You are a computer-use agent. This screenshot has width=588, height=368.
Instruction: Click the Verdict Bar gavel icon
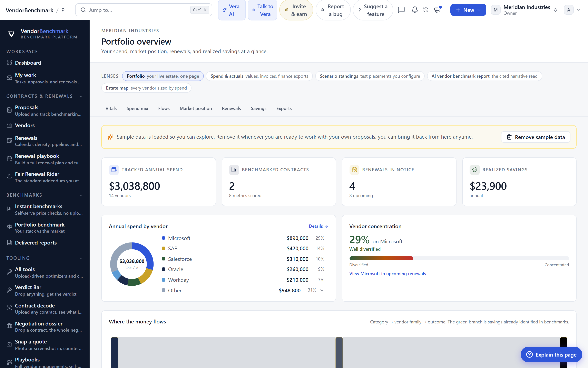point(9,290)
